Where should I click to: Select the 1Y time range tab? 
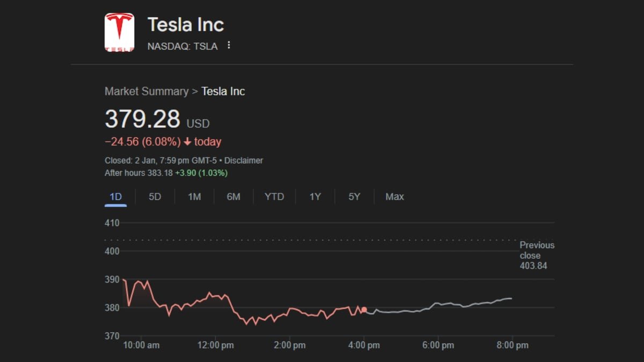(315, 197)
